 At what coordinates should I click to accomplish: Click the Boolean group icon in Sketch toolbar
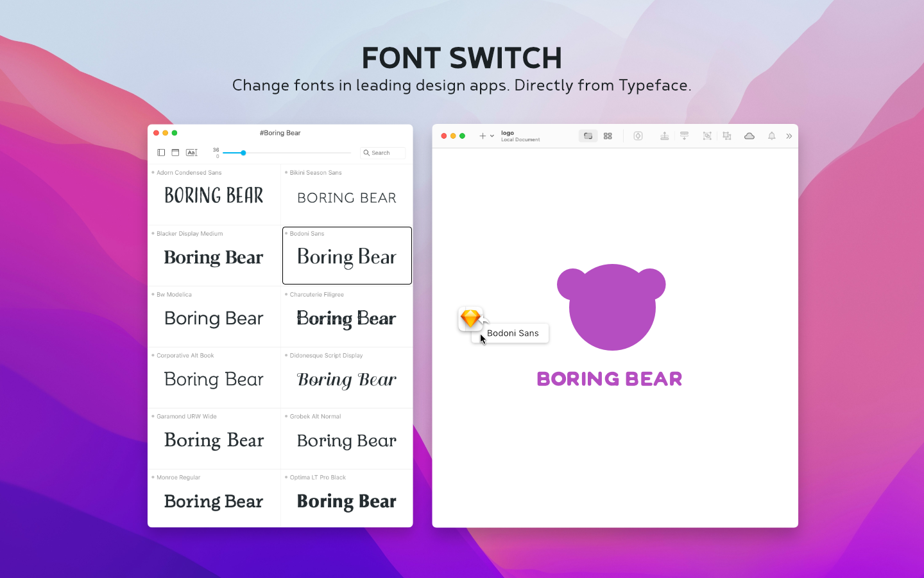pos(726,136)
